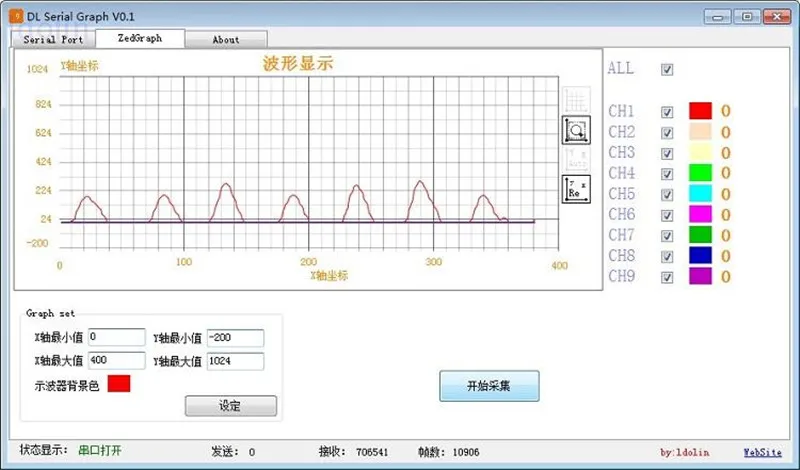This screenshot has height=470, width=800.
Task: Open the About tab
Action: (226, 39)
